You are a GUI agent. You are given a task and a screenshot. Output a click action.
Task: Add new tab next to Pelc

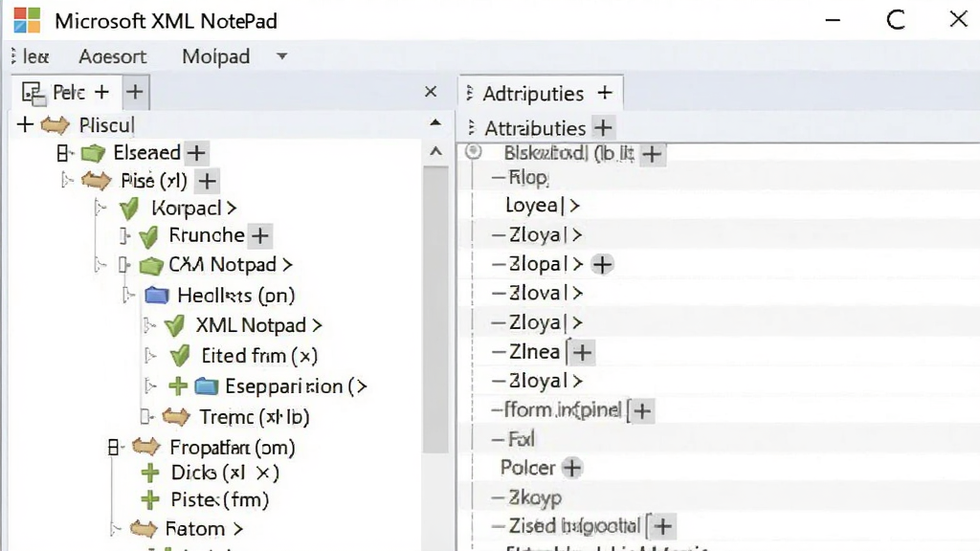click(135, 93)
